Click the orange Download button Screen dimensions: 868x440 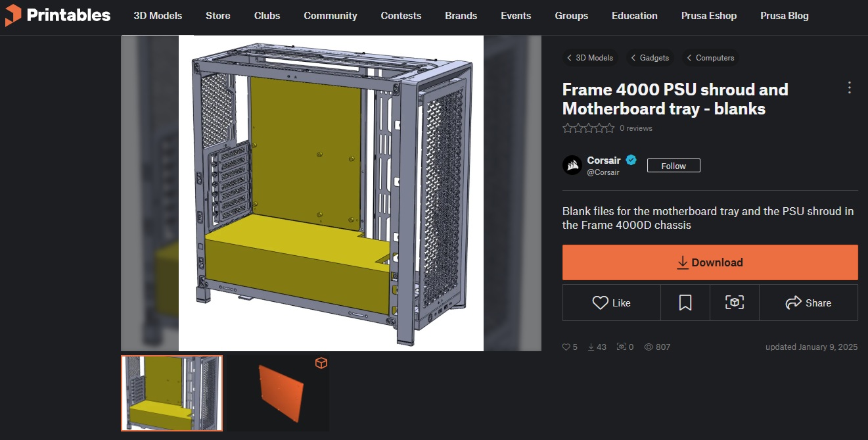click(x=710, y=262)
